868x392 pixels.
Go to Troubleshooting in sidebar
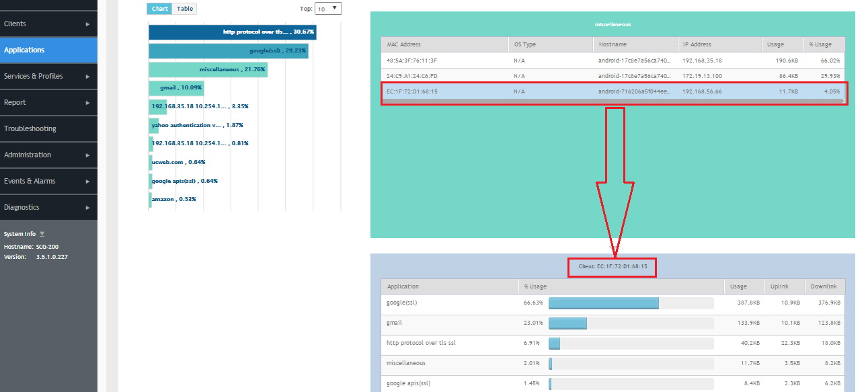click(30, 128)
